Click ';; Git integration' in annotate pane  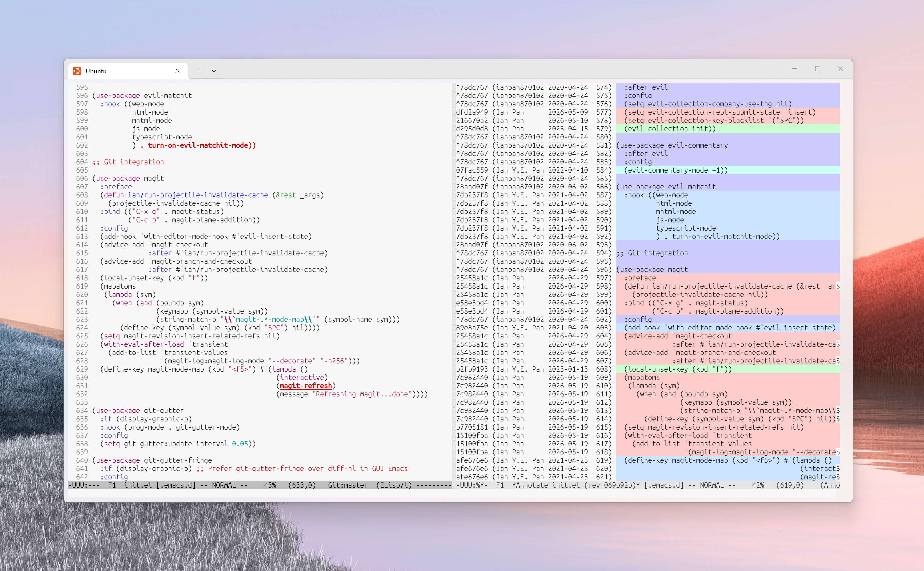652,253
